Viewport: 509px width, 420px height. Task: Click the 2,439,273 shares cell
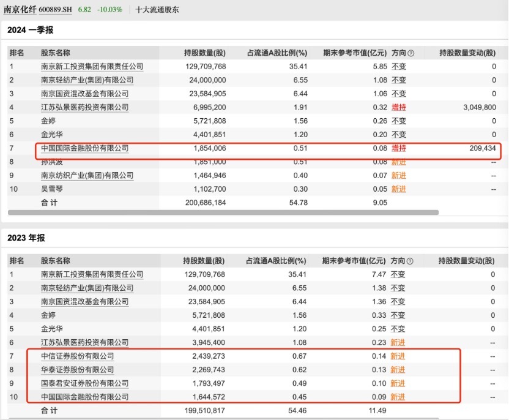(209, 356)
